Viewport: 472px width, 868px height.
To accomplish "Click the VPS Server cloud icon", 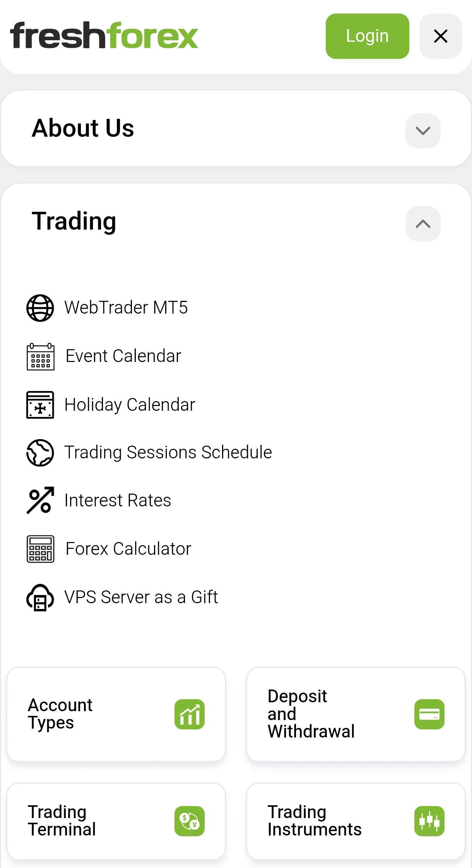I will (40, 597).
